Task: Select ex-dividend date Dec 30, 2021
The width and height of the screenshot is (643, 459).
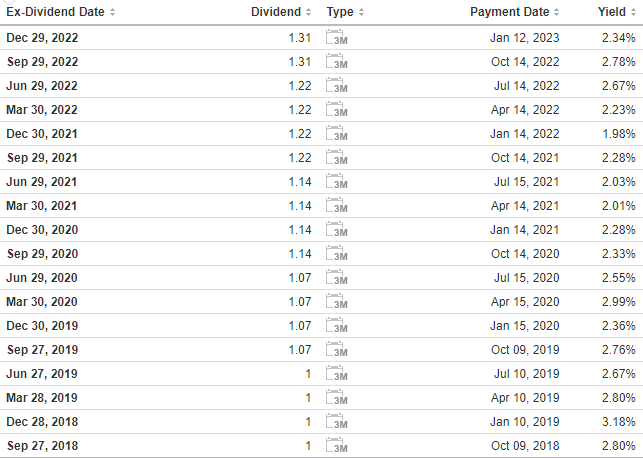Action: point(42,134)
